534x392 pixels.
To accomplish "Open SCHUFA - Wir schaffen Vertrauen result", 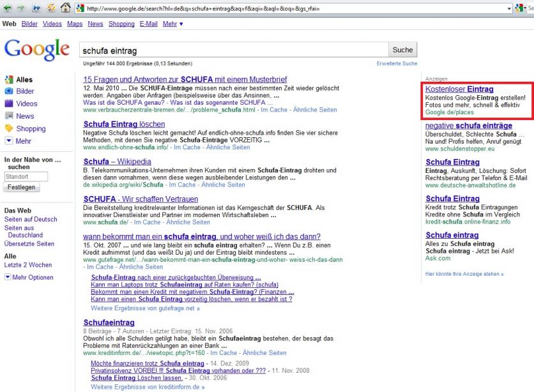I will (x=141, y=199).
